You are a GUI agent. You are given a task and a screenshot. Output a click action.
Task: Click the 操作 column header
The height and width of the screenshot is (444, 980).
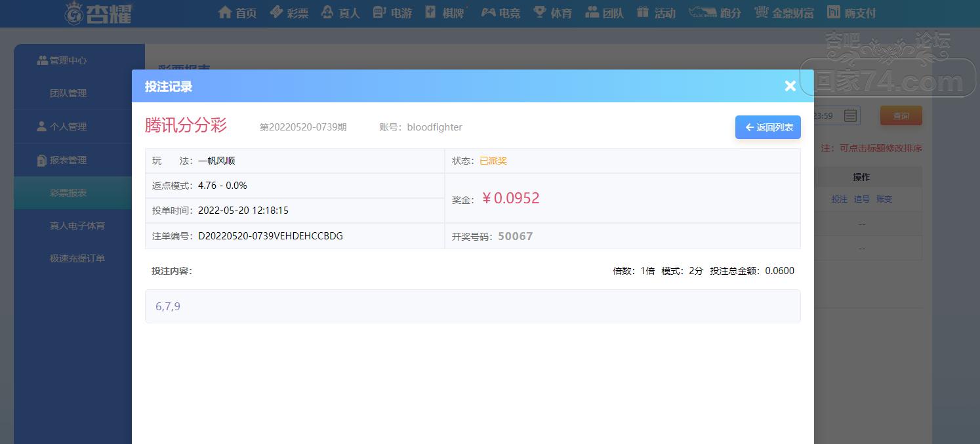[861, 177]
